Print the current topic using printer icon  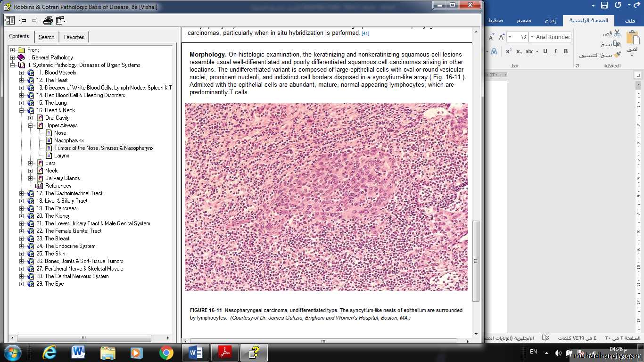(48, 20)
